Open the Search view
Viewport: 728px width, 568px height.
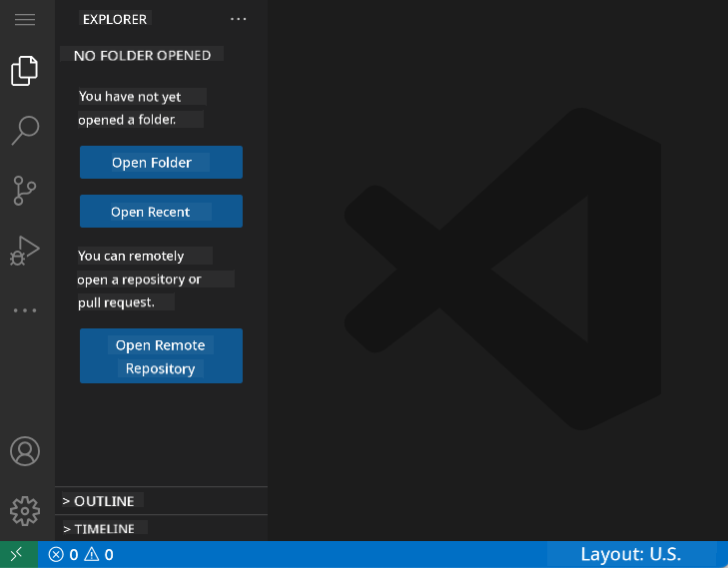click(25, 129)
